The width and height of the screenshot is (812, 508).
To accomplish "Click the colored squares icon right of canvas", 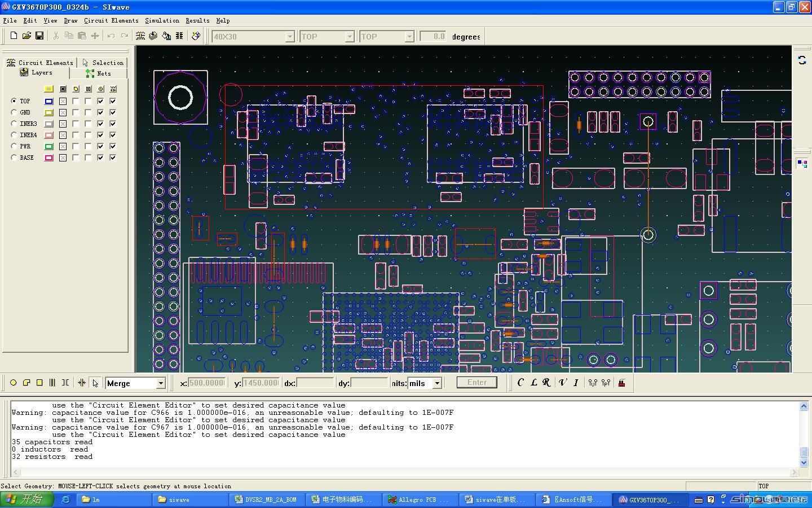I will 802,164.
